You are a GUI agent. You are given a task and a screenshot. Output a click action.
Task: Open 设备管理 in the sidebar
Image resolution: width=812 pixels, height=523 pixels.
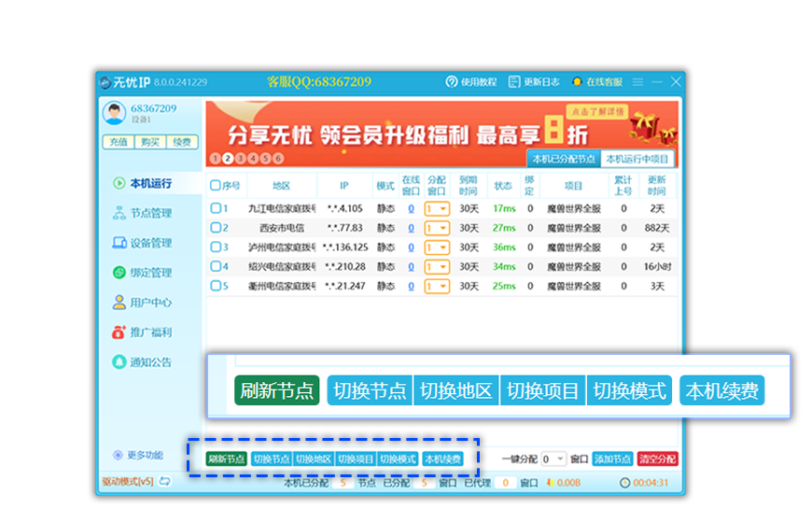(119, 243)
